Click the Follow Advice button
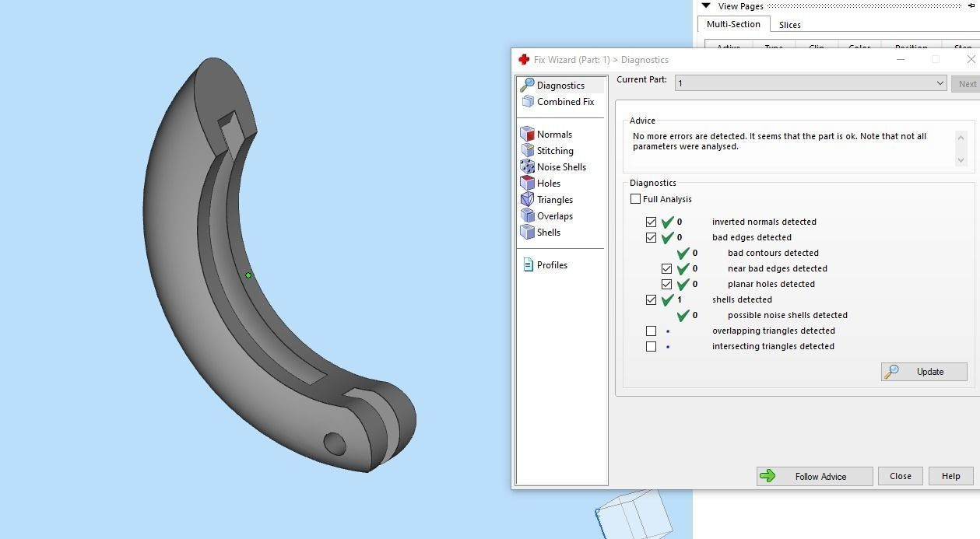This screenshot has width=980, height=539. pos(814,476)
